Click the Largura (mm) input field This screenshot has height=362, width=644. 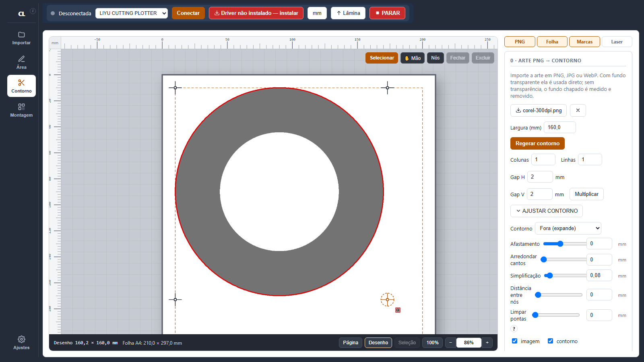coord(560,127)
